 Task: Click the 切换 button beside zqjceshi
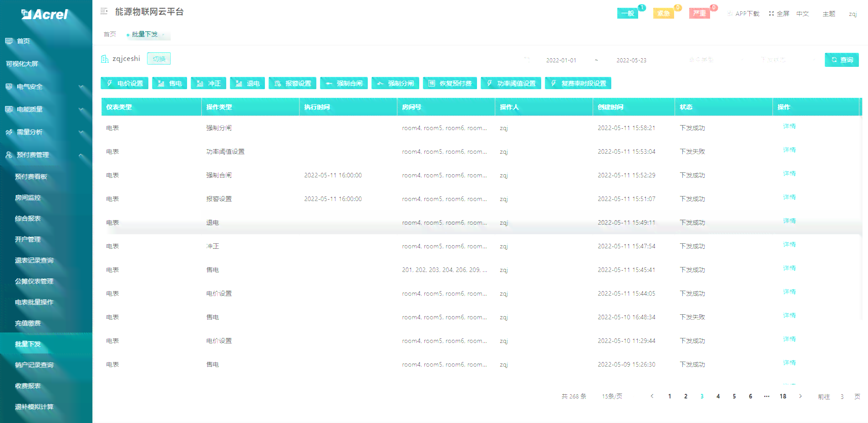[x=159, y=59]
